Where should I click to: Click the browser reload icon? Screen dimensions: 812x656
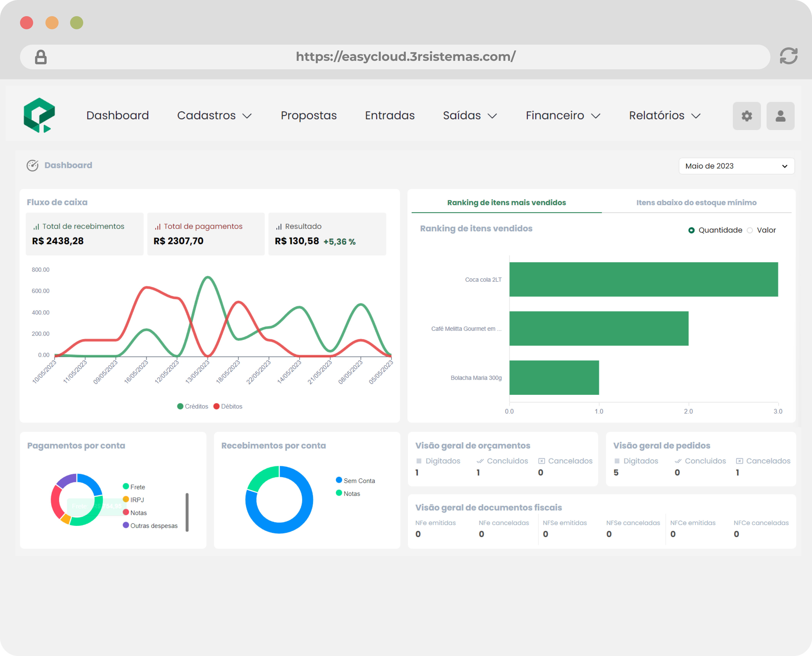pyautogui.click(x=789, y=56)
